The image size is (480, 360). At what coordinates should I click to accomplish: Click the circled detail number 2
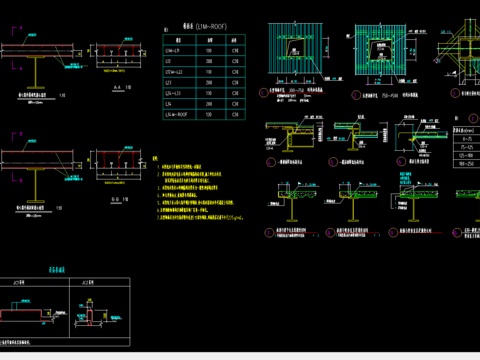point(355,96)
